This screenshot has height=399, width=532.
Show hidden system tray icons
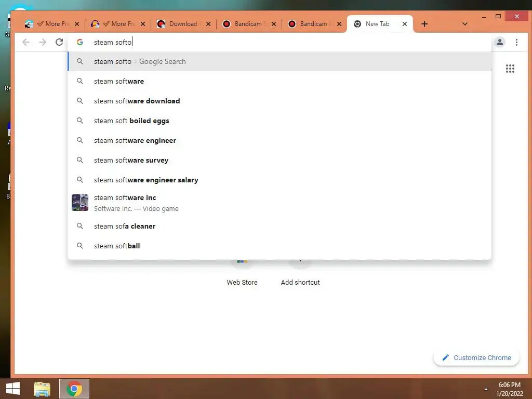486,389
